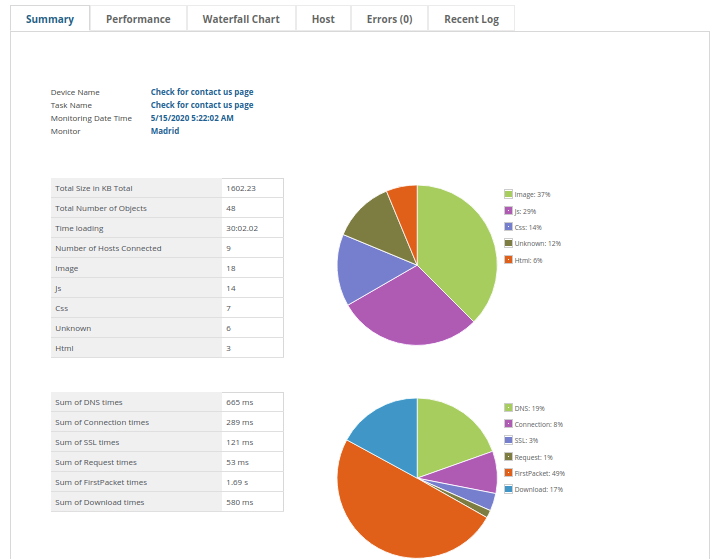View the Recent Log tab
The height and width of the screenshot is (559, 718).
click(471, 19)
